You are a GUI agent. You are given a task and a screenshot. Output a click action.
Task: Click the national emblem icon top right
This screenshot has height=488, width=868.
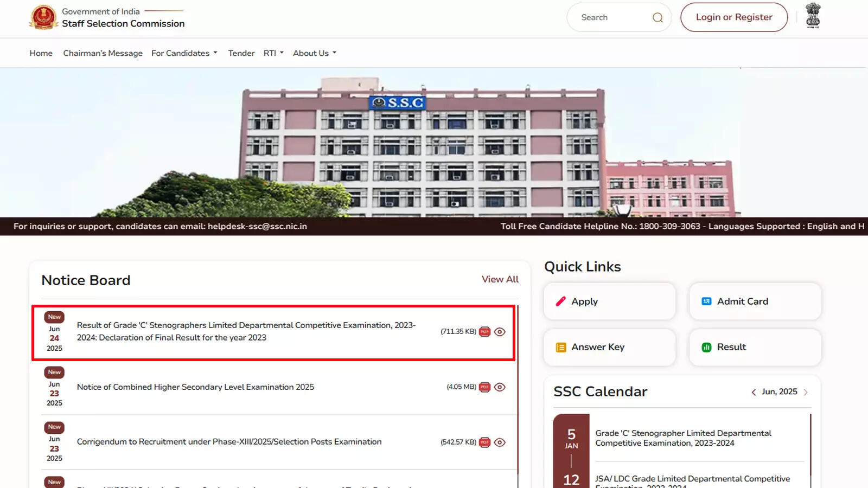point(812,17)
